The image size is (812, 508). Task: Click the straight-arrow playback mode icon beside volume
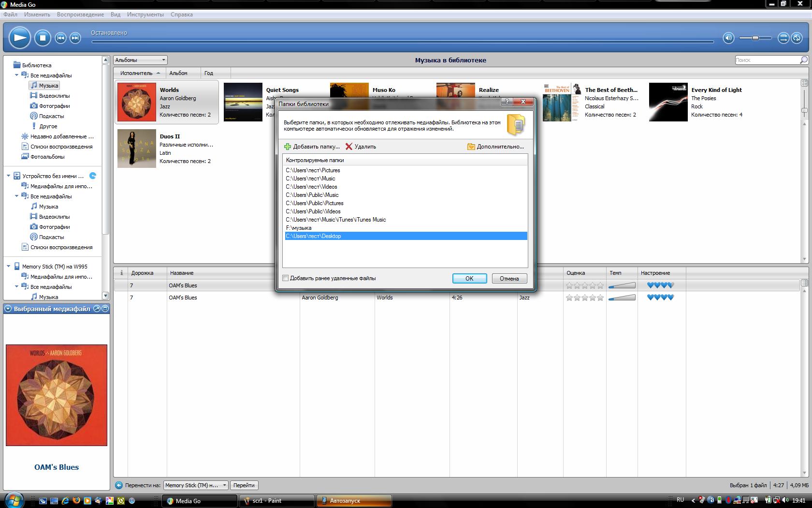pyautogui.click(x=783, y=38)
